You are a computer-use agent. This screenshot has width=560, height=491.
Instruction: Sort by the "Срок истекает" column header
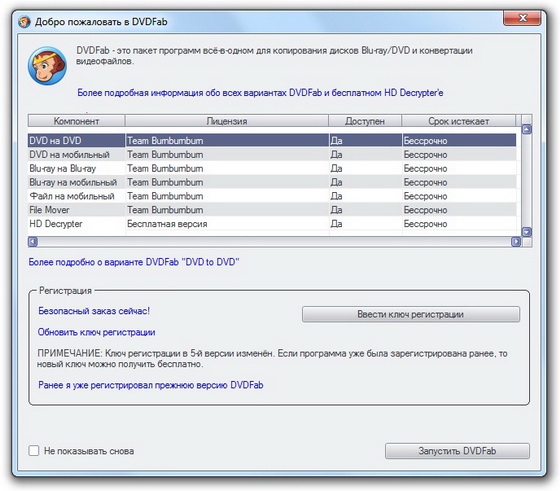[x=459, y=121]
